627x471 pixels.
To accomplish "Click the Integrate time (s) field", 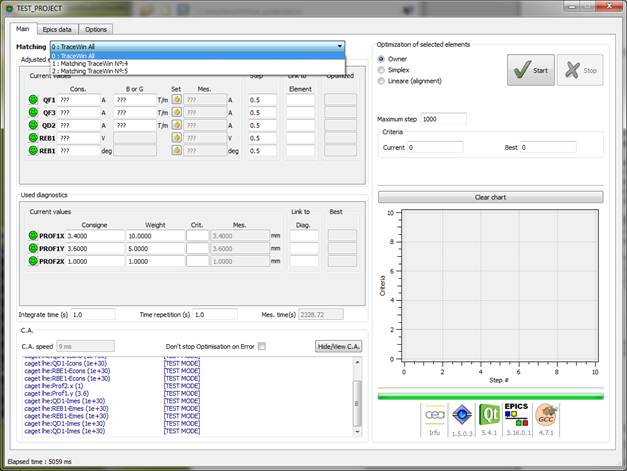I will [93, 315].
